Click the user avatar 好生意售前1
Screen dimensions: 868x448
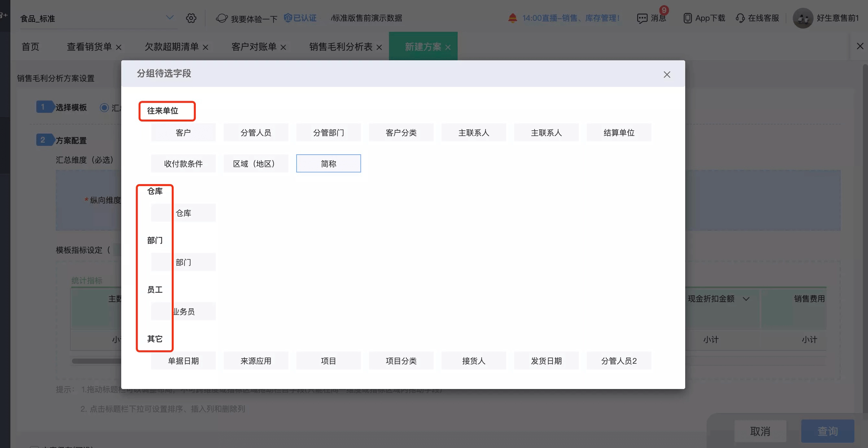[803, 18]
